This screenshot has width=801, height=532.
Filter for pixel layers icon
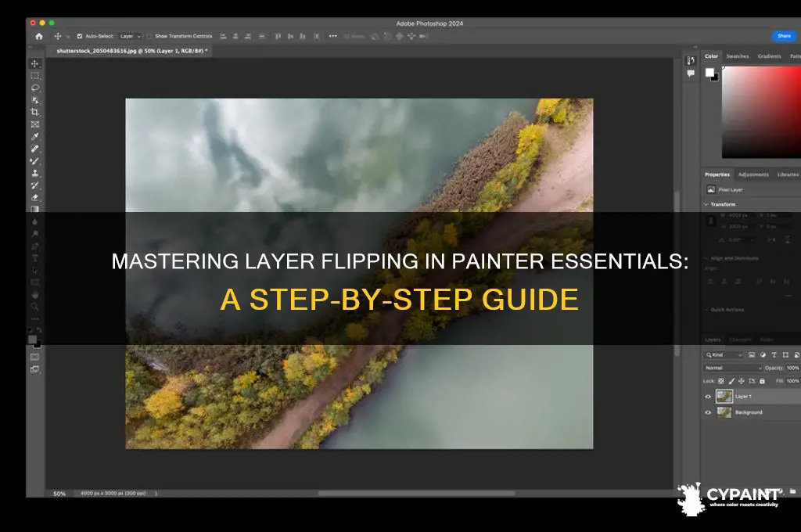point(752,354)
